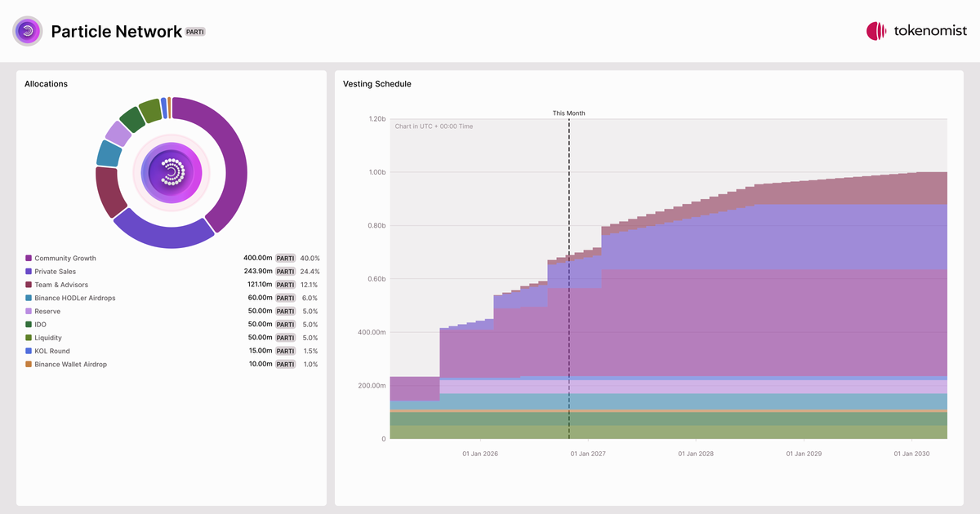Click the IDO legend label
The width and height of the screenshot is (980, 514).
[x=41, y=325]
